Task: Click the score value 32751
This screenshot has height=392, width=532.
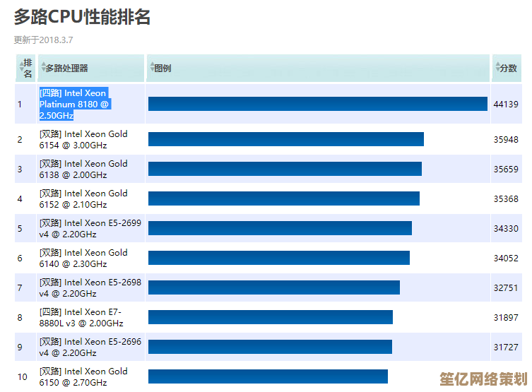Action: pyautogui.click(x=506, y=288)
